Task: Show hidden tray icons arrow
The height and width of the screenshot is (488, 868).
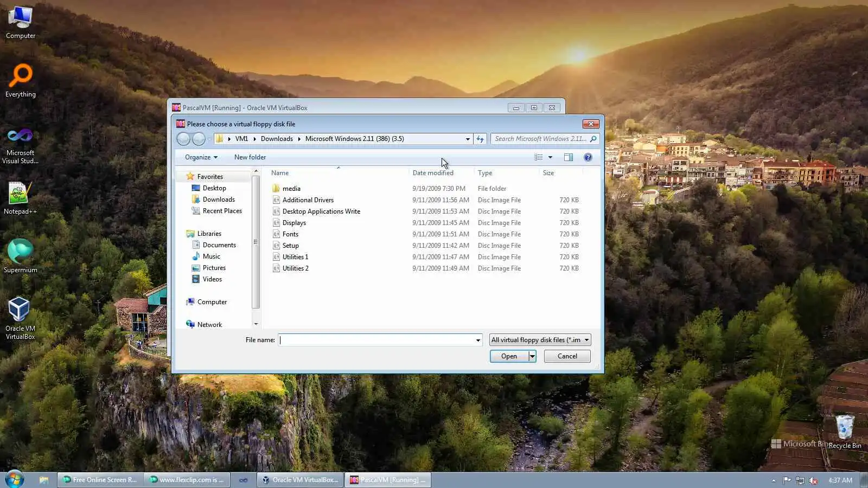Action: point(774,480)
